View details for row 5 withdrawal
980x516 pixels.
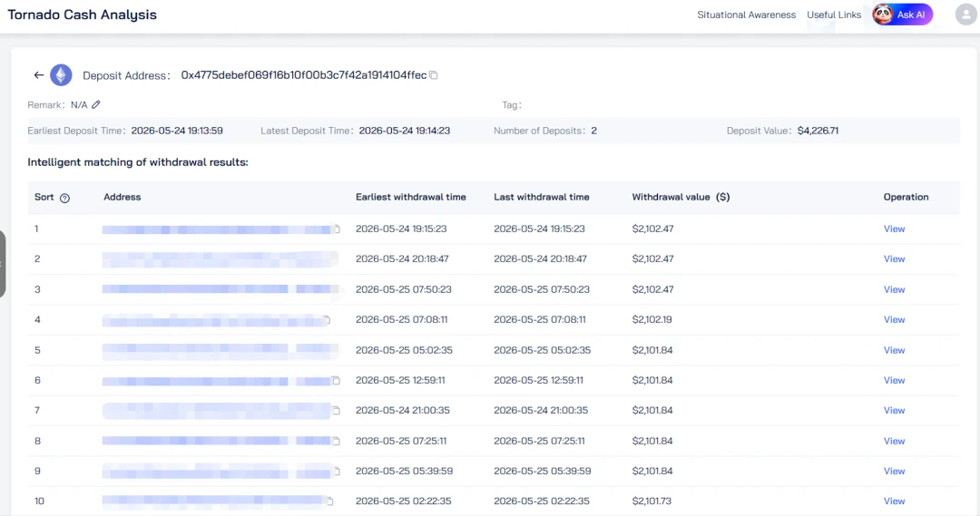pos(894,350)
